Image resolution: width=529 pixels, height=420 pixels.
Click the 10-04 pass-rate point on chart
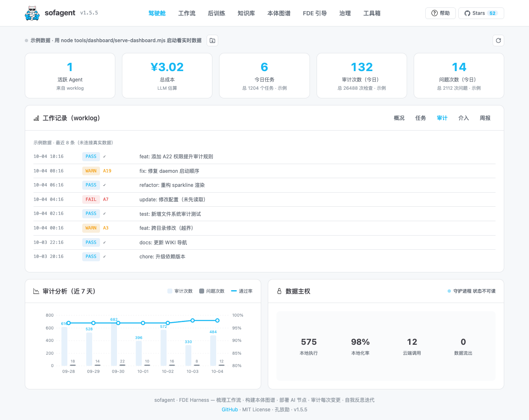click(217, 320)
